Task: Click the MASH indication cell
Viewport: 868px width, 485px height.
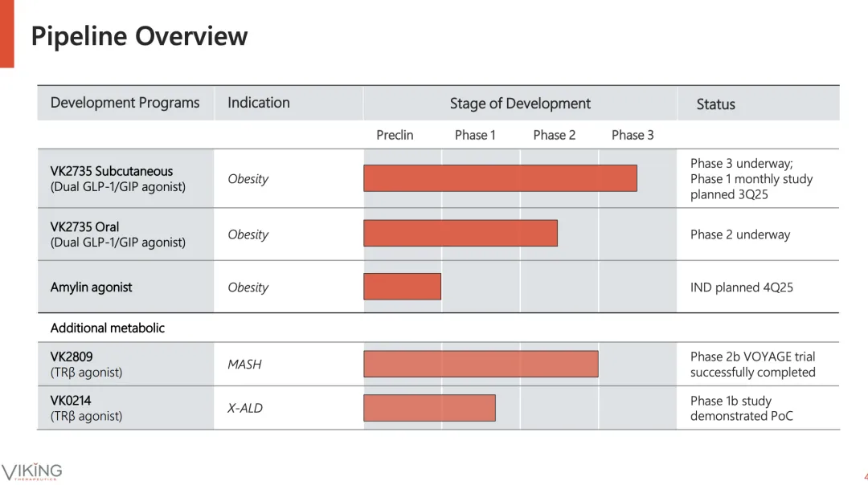Action: pyautogui.click(x=244, y=365)
